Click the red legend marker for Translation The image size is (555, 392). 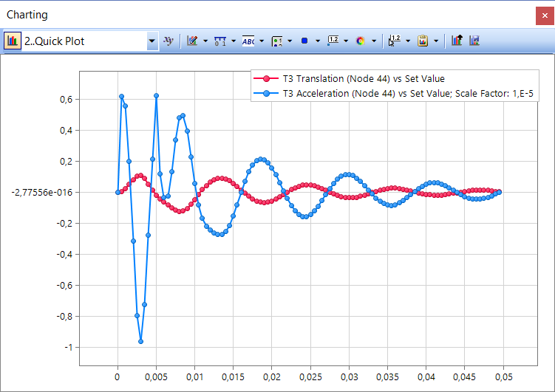266,78
